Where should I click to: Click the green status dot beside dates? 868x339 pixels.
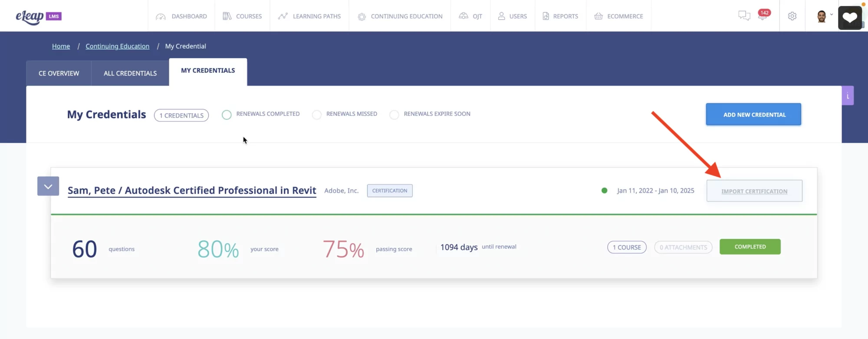pyautogui.click(x=604, y=191)
